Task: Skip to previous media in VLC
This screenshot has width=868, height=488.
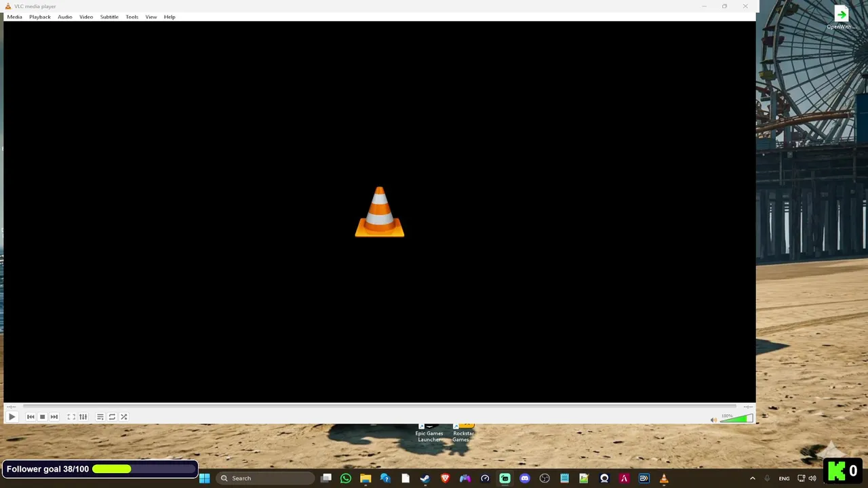Action: (31, 417)
